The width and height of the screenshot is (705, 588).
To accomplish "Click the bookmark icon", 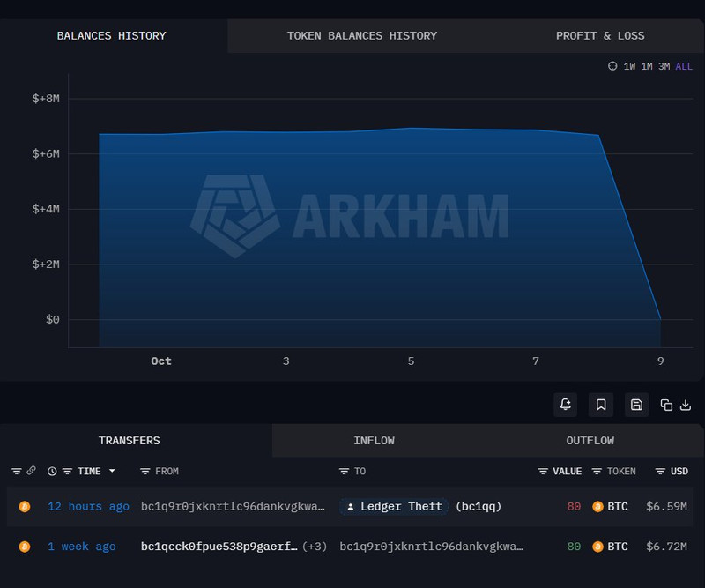I will pyautogui.click(x=601, y=405).
